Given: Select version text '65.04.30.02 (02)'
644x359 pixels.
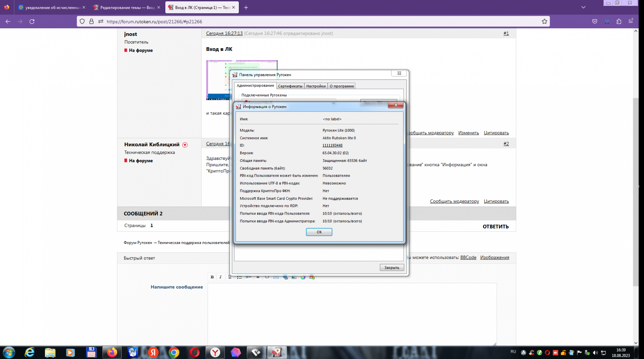Looking at the screenshot, I should click(335, 153).
